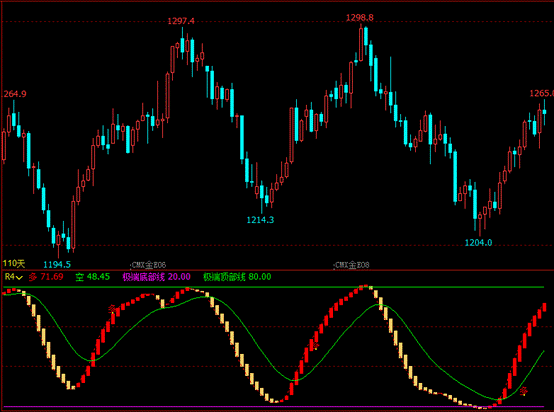Select the red candlestick under 1298.8
Viewport: 554px width, 412px height.
tap(361, 43)
